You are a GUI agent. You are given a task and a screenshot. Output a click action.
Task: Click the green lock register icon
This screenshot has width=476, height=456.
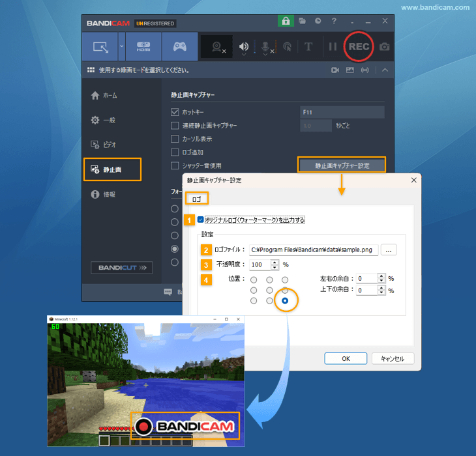click(x=286, y=21)
